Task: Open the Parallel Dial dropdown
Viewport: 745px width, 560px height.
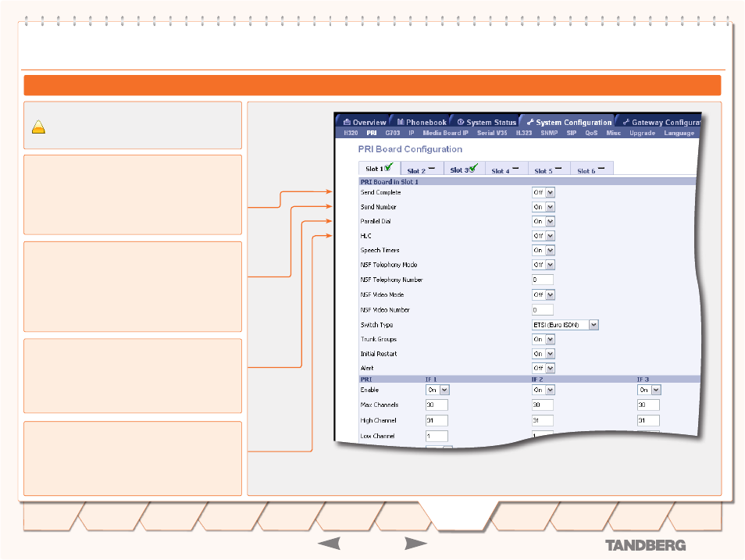Action: pyautogui.click(x=543, y=222)
